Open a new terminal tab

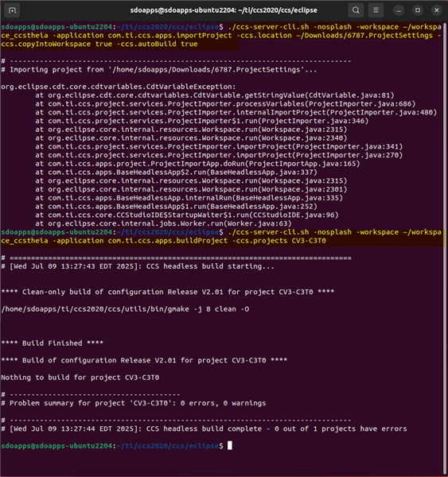(12, 10)
